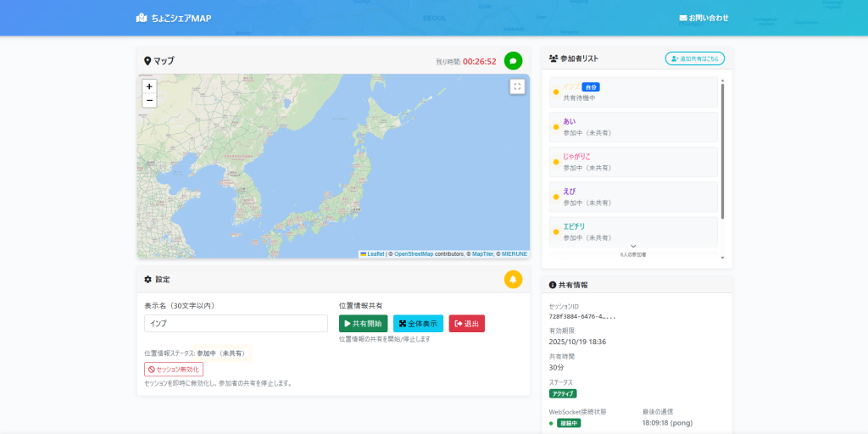The height and width of the screenshot is (434, 868).
Task: Click the participant list scrollbar
Action: 722,153
